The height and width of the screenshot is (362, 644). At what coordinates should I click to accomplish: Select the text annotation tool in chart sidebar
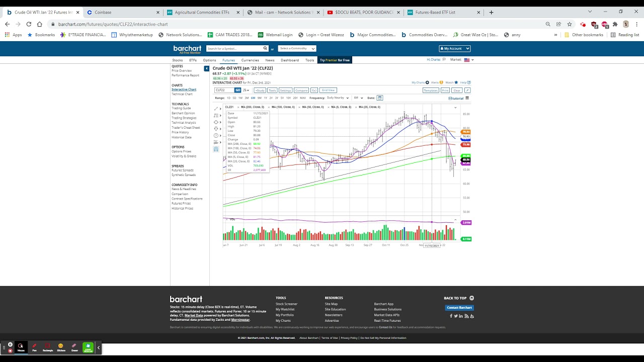click(x=216, y=116)
